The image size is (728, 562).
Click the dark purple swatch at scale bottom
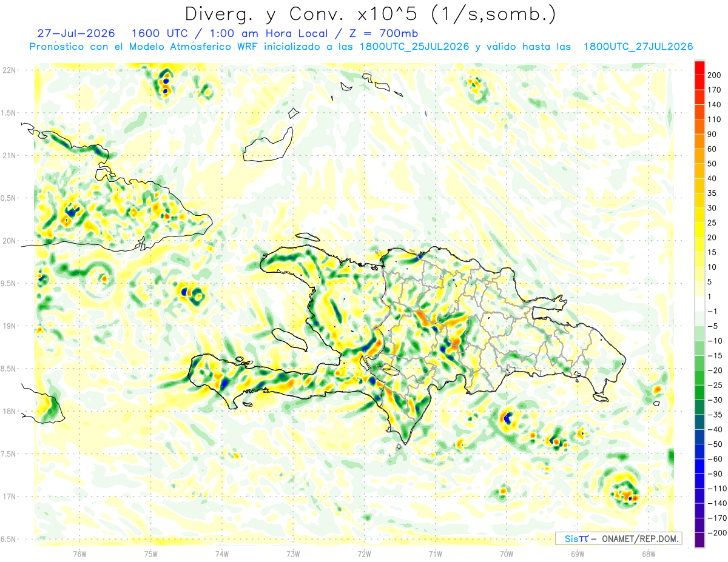(699, 540)
